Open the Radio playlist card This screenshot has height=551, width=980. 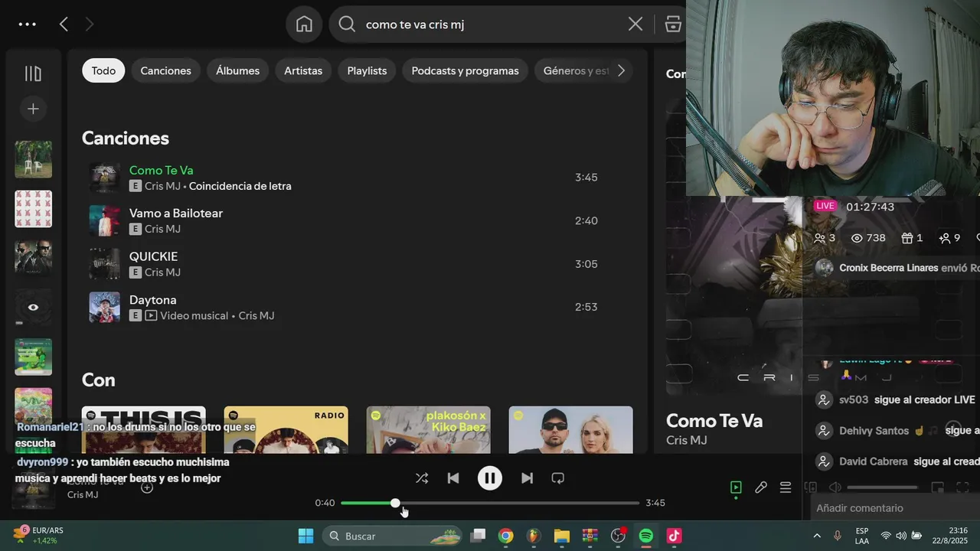point(286,430)
